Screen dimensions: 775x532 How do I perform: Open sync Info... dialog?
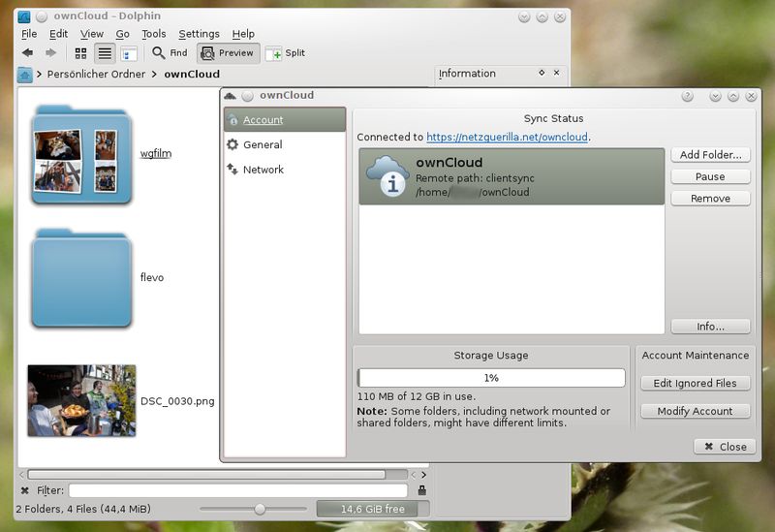tap(710, 327)
